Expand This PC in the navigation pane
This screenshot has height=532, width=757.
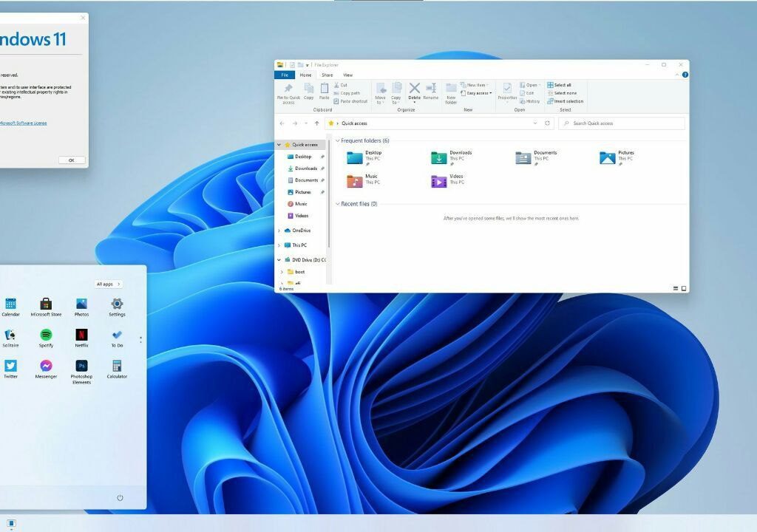(279, 245)
